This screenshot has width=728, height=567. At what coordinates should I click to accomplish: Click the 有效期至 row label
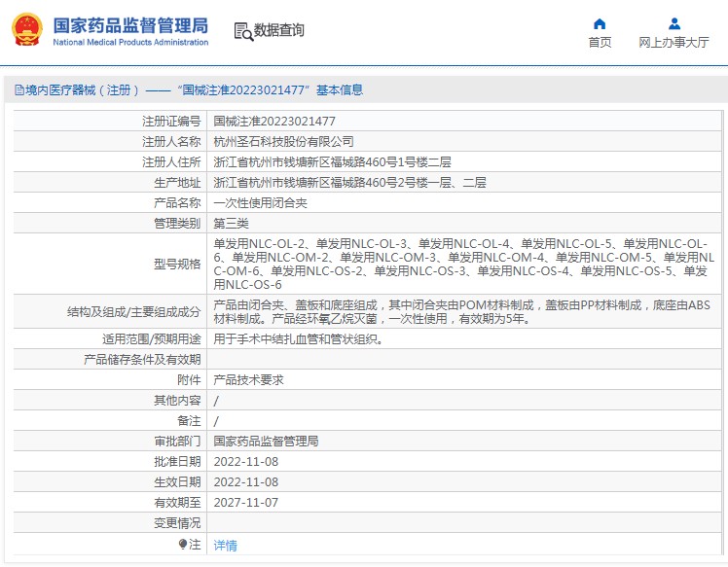[177, 503]
